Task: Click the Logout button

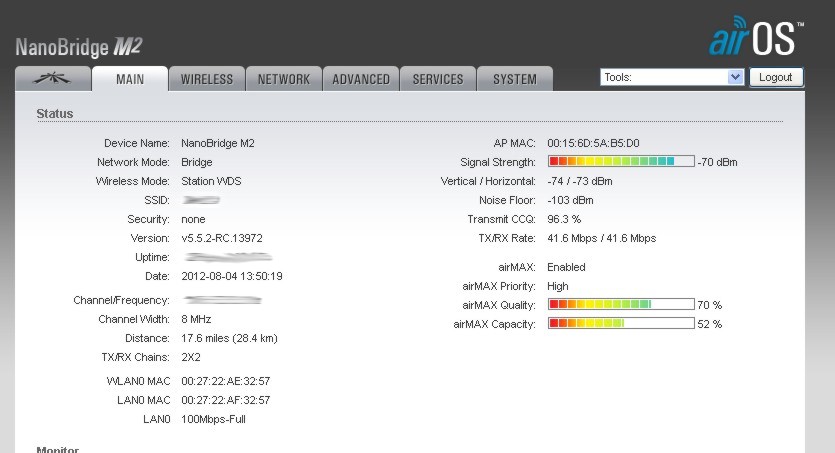Action: pos(776,77)
